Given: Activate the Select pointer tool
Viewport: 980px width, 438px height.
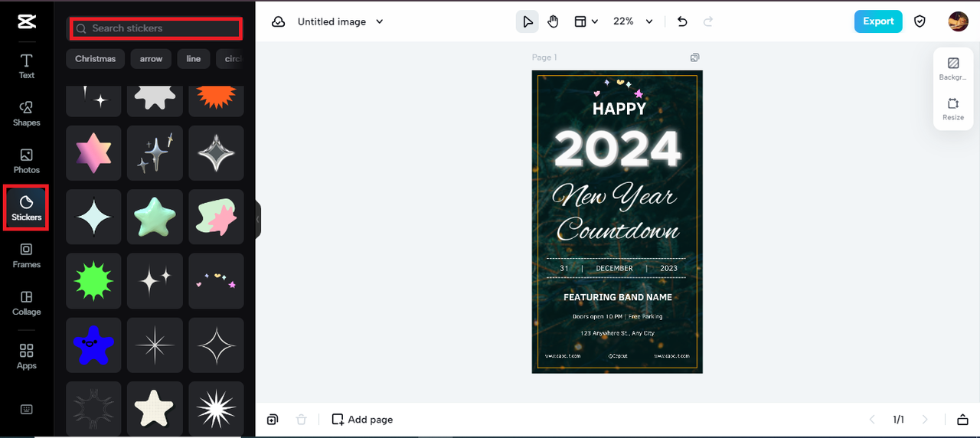Looking at the screenshot, I should coord(527,21).
